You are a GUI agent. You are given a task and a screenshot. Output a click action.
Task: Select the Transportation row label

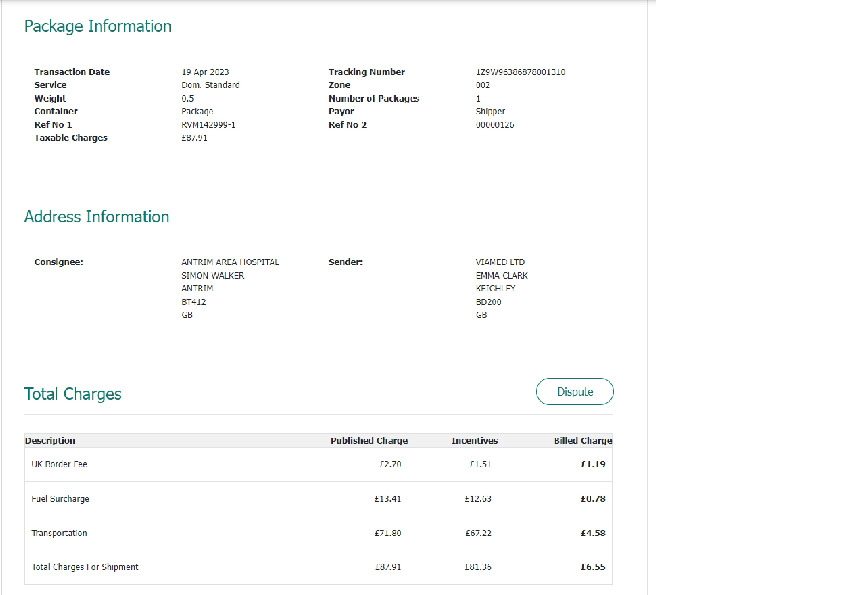pos(59,533)
